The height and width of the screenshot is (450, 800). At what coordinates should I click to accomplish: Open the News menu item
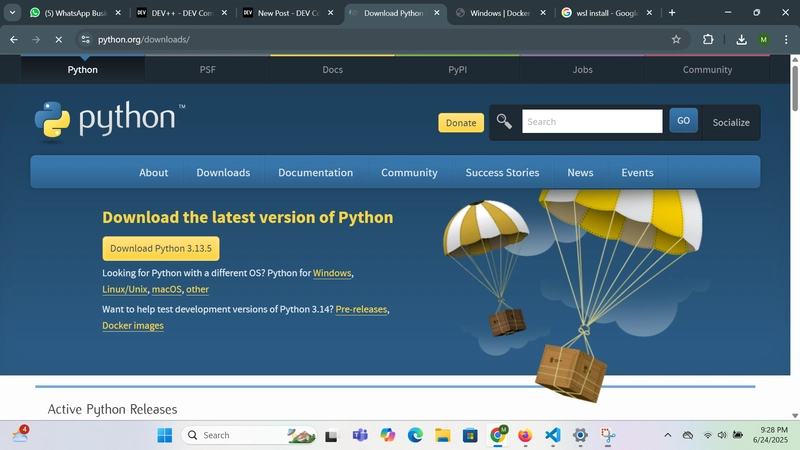(581, 172)
